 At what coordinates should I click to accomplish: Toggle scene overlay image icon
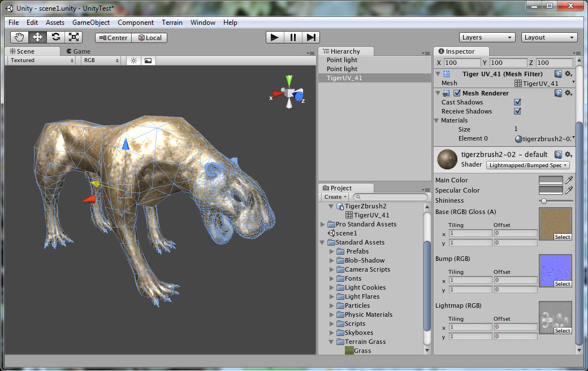click(x=148, y=60)
